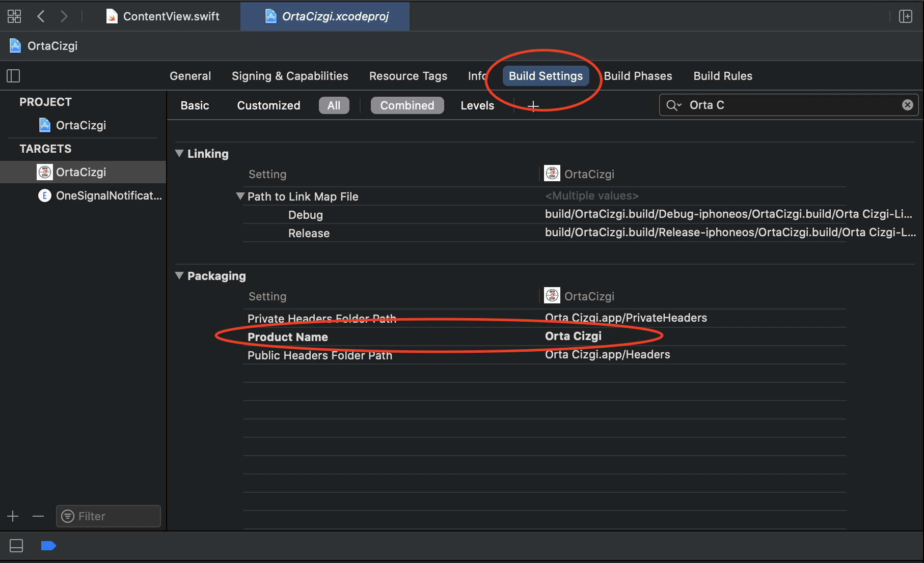924x563 pixels.
Task: Open the related items grid icon
Action: pyautogui.click(x=14, y=16)
